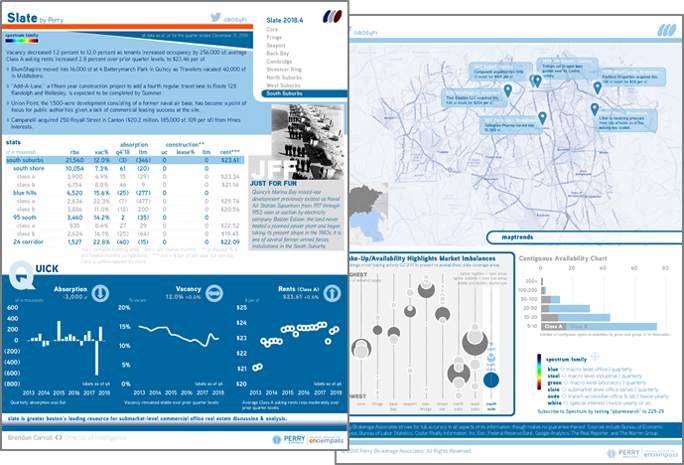684x465 pixels.
Task: Click the enoempass logo in front page footer
Action: pos(326,440)
